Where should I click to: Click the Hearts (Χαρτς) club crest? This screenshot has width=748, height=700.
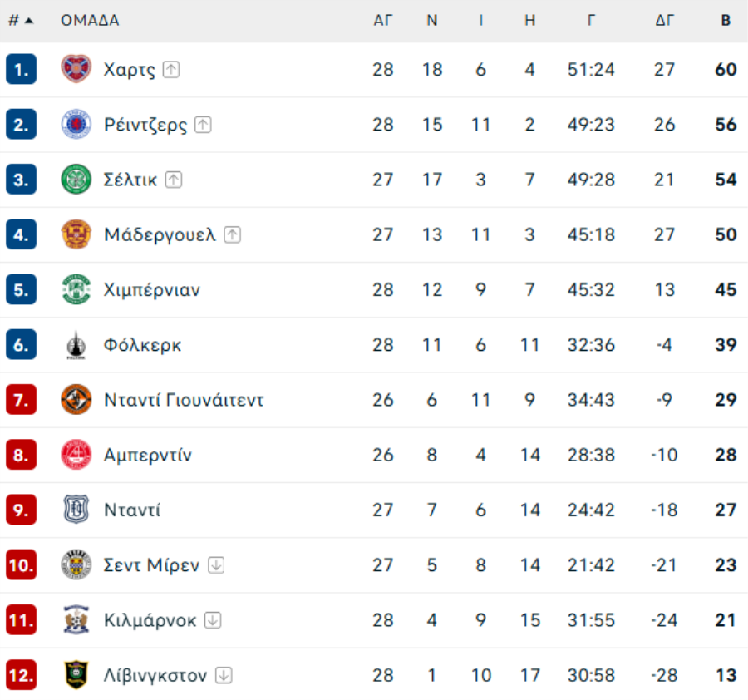(x=76, y=69)
